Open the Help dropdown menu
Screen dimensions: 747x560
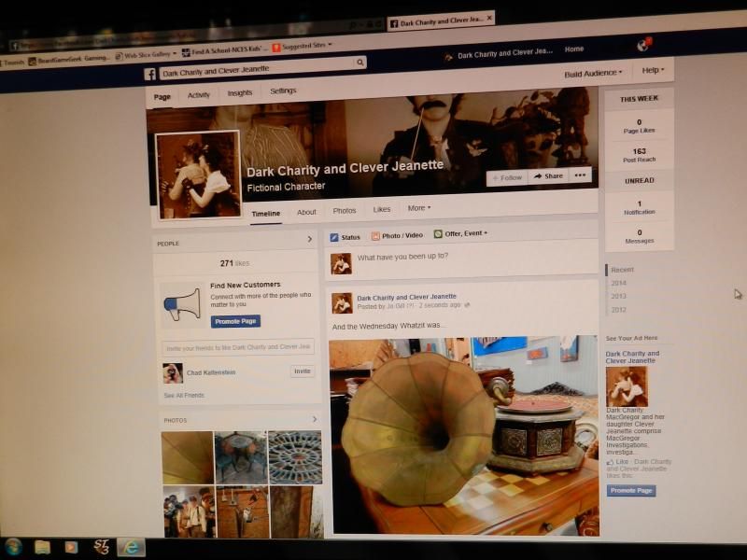(653, 70)
